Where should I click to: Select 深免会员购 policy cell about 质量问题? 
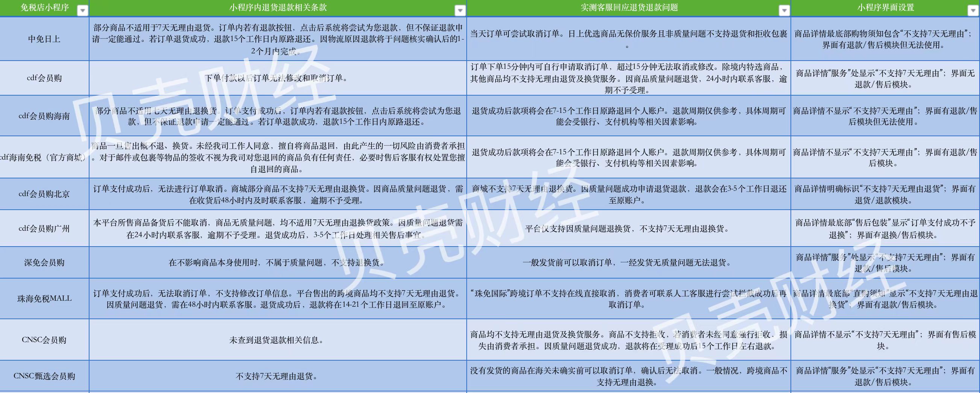[277, 262]
